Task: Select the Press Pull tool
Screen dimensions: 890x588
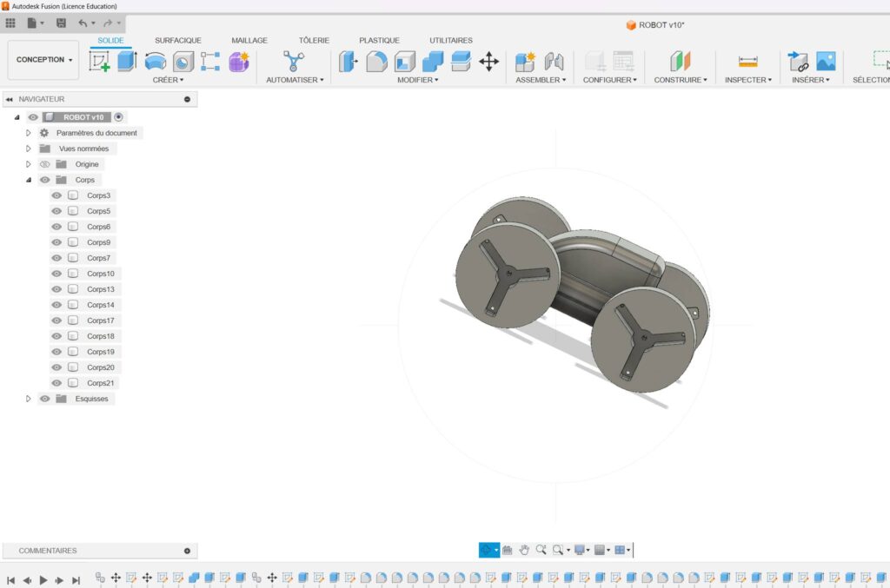Action: click(349, 62)
